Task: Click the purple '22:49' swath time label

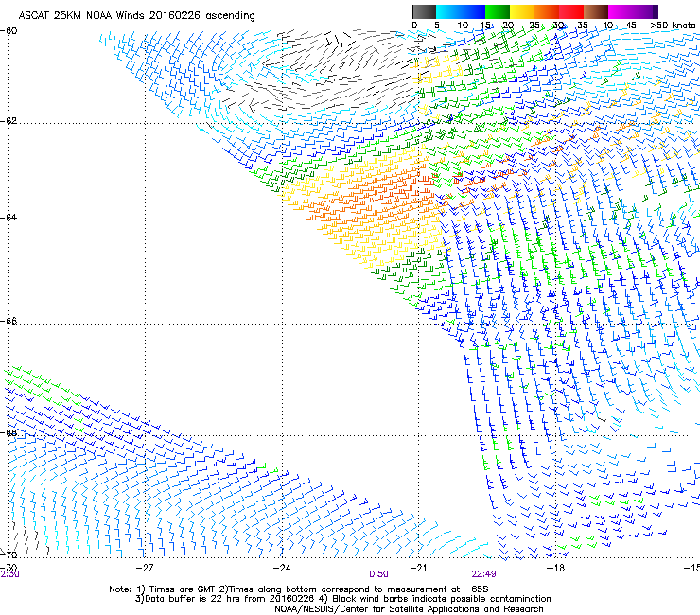Action: click(x=483, y=574)
